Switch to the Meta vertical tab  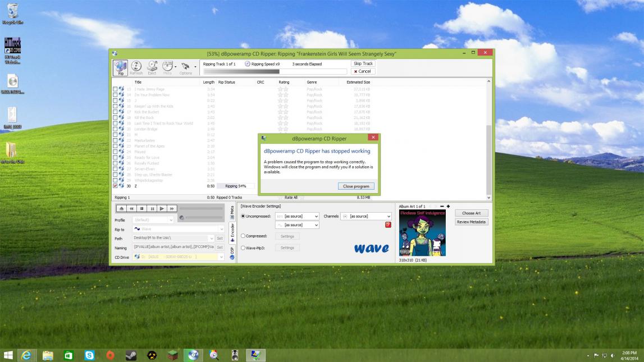[232, 211]
